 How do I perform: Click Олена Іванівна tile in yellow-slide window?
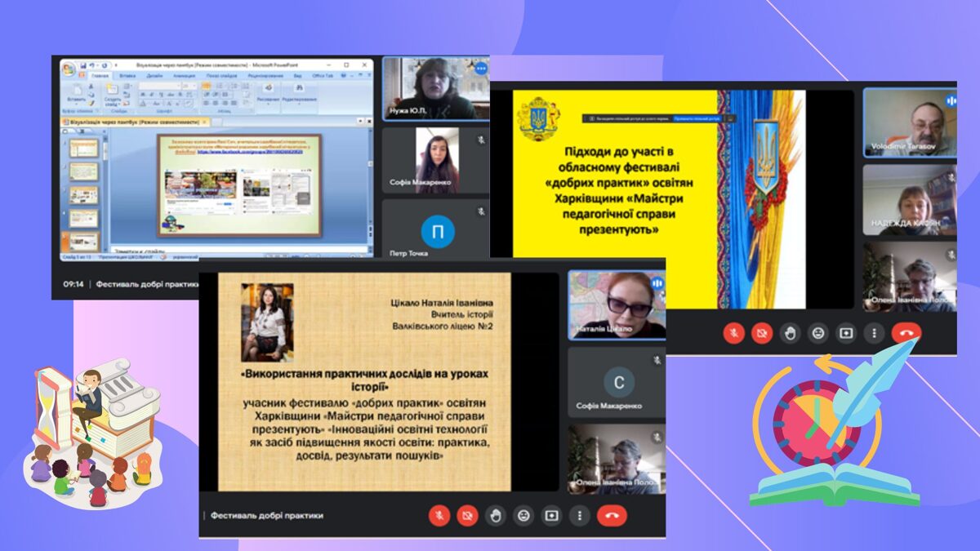pos(910,277)
